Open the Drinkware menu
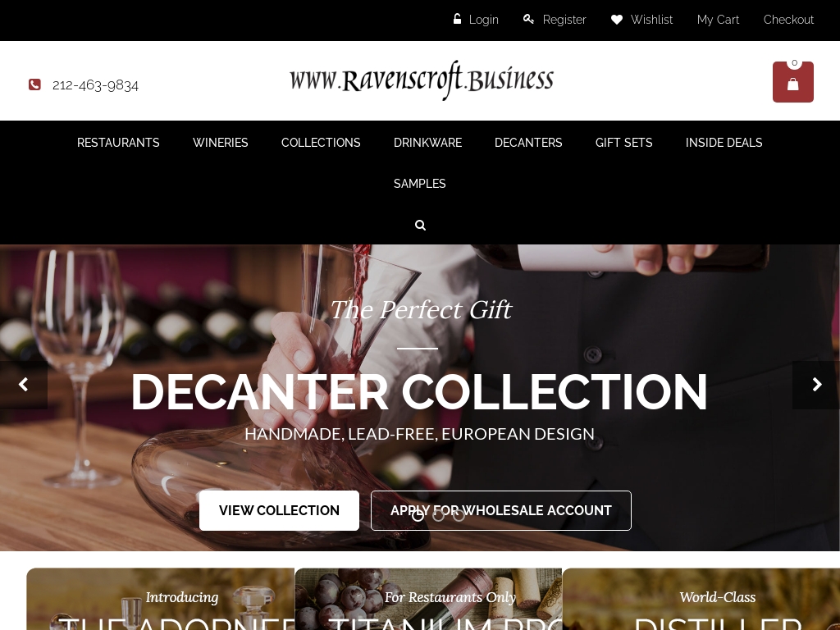Screen dimensions: 840x630 tap(427, 143)
